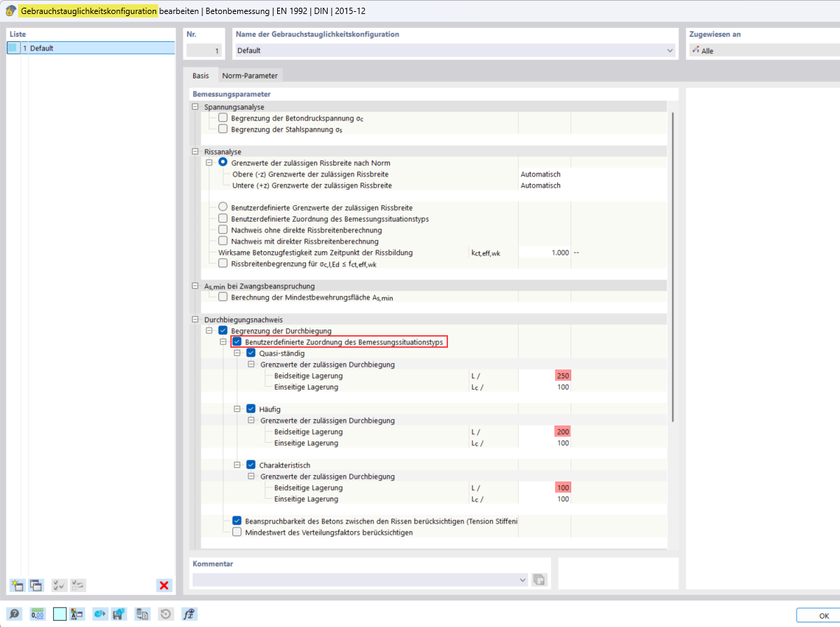Viewport: 840px width, 627px height.
Task: Click the select-all checkmarks icon
Action: pyautogui.click(x=59, y=585)
